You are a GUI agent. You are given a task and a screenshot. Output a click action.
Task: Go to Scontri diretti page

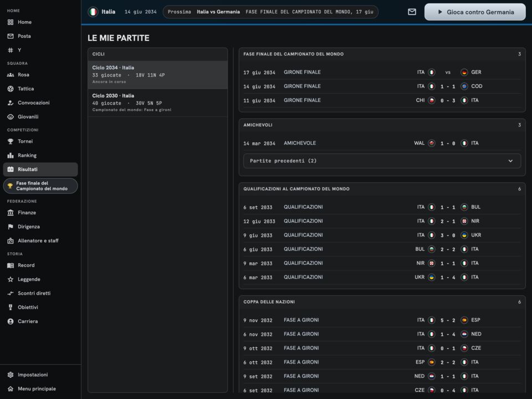point(40,293)
